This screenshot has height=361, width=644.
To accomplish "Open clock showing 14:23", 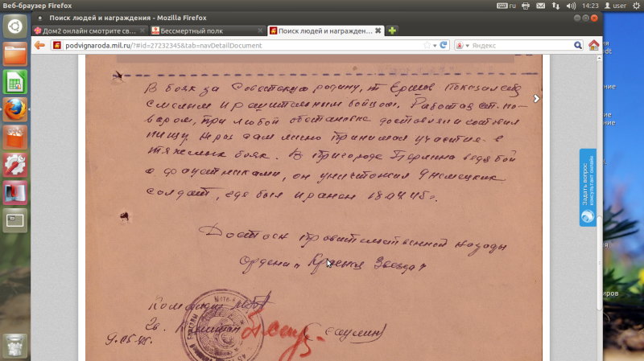I will [590, 6].
